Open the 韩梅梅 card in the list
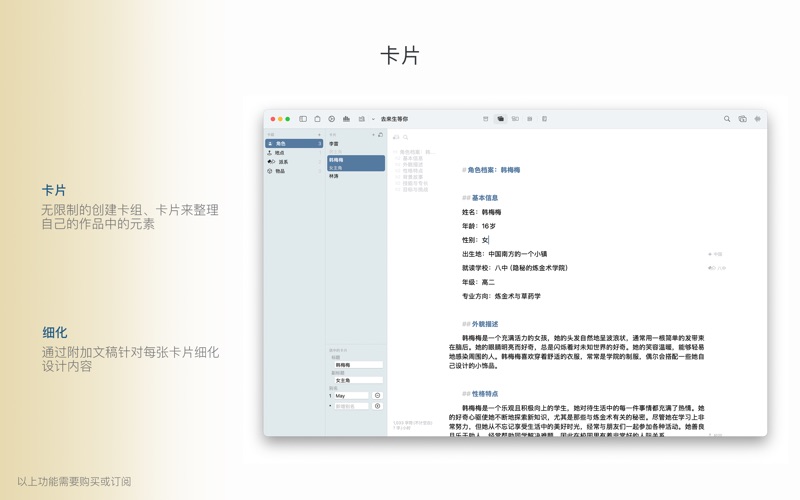Screen dimensions: 800x500 tap(356, 163)
